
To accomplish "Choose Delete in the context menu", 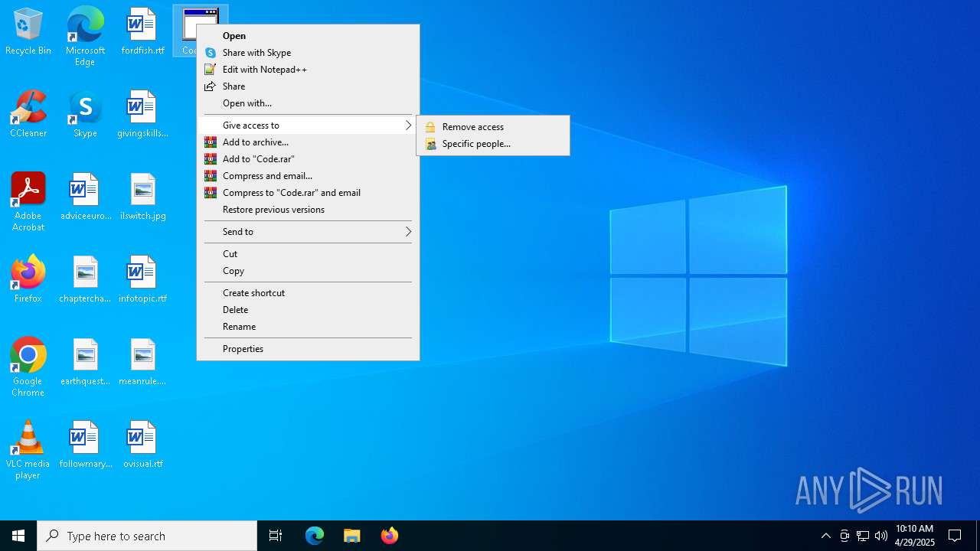I will click(309, 310).
